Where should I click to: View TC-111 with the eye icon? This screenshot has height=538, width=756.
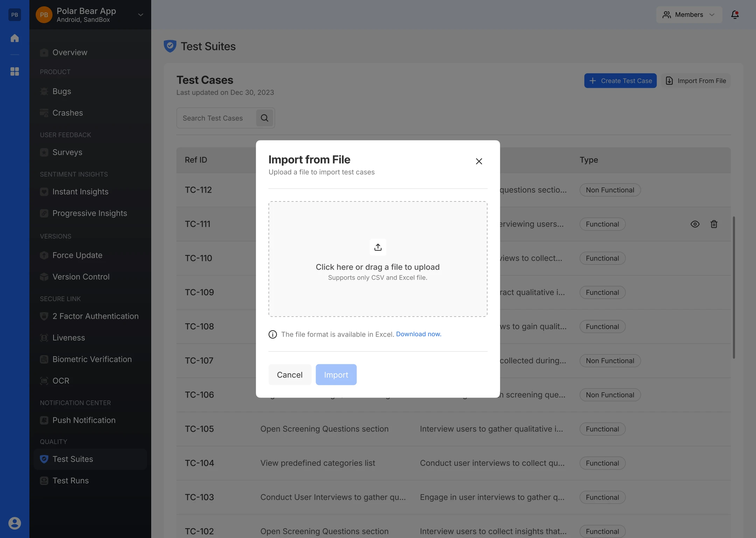coord(695,224)
